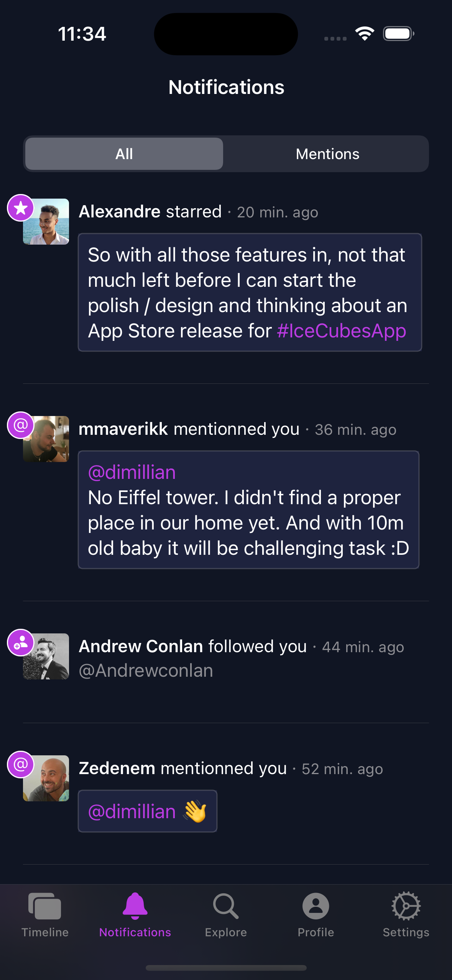452x980 pixels.
Task: Open mmaverikk's Eiffel tower post
Action: coord(248,510)
